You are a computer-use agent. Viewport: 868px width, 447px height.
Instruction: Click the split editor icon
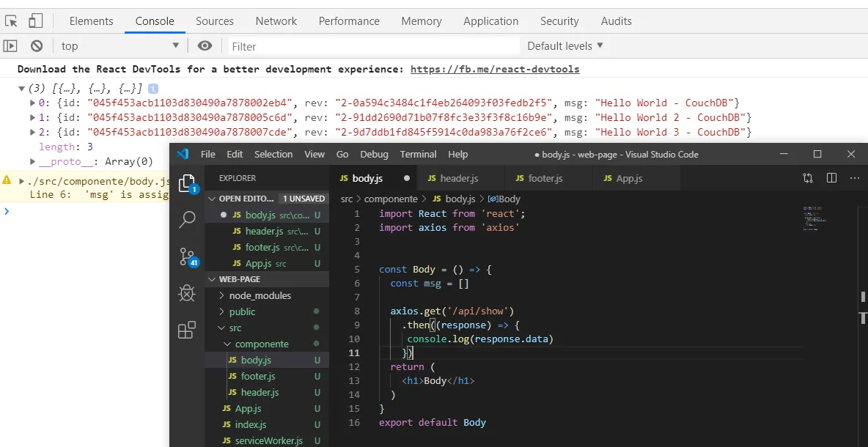(831, 178)
